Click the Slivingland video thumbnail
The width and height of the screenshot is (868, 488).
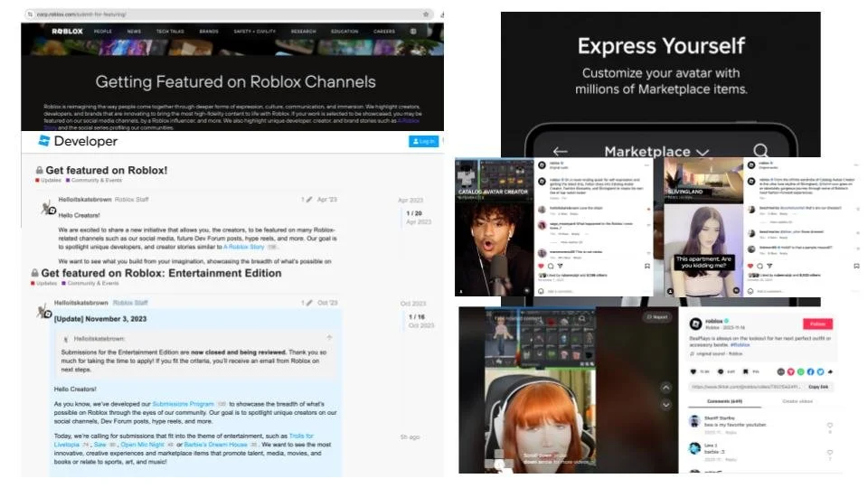pos(703,227)
